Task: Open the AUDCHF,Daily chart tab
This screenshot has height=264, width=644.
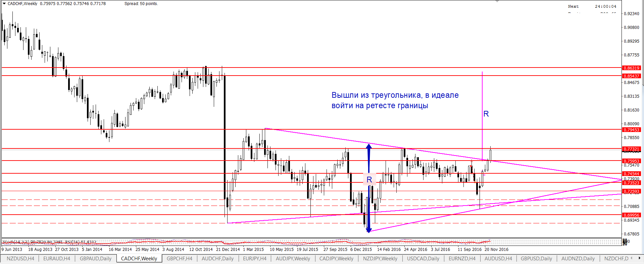Action: pyautogui.click(x=217, y=258)
